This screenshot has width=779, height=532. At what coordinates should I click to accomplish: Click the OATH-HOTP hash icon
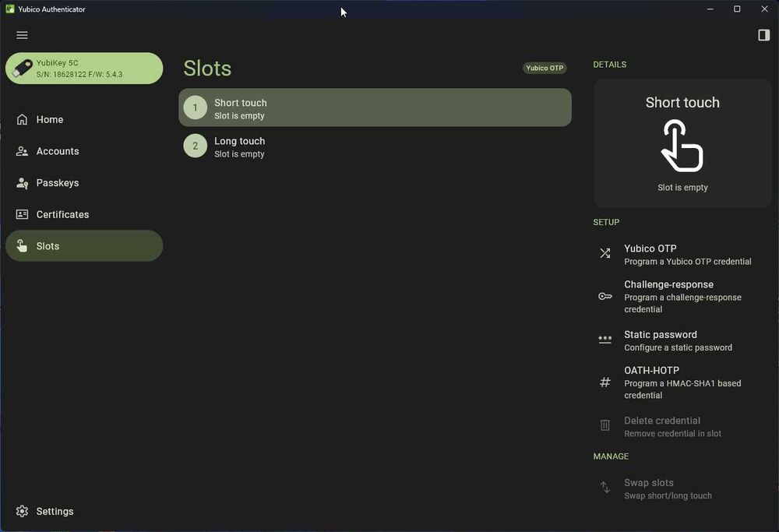click(x=605, y=382)
